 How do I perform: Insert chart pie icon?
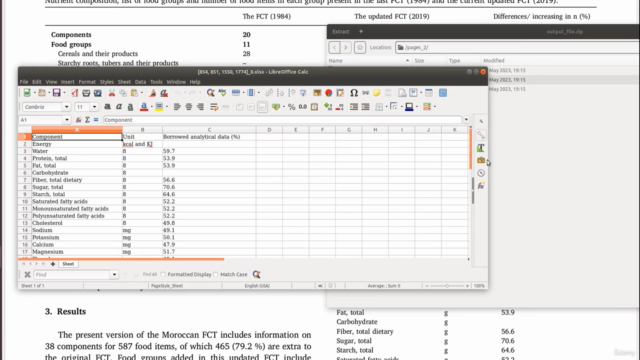pyautogui.click(x=329, y=93)
